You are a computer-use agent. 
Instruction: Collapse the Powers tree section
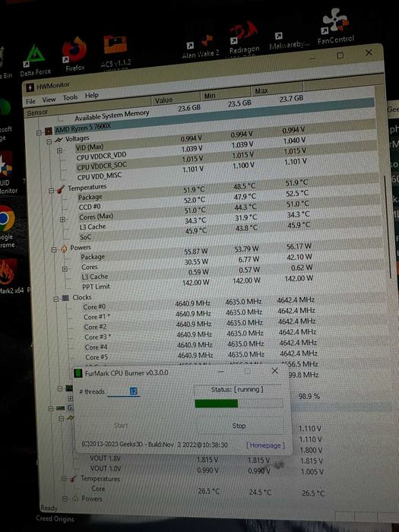(54, 250)
